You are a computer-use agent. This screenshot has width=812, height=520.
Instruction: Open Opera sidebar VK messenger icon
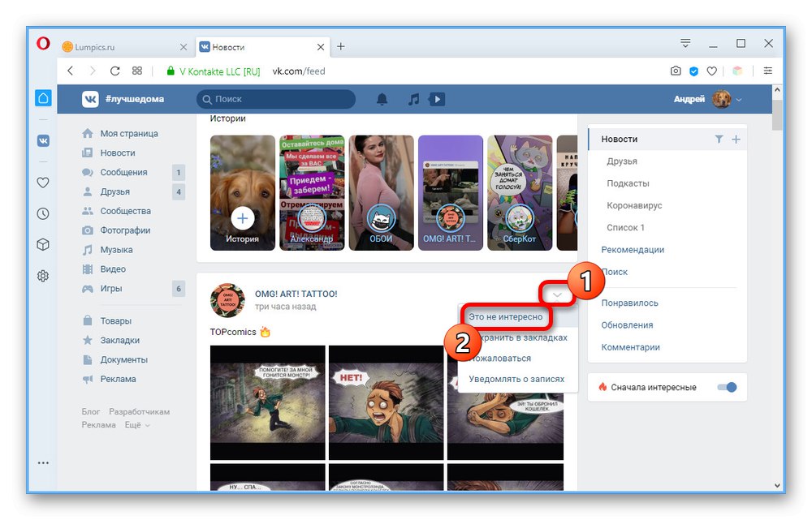44,140
